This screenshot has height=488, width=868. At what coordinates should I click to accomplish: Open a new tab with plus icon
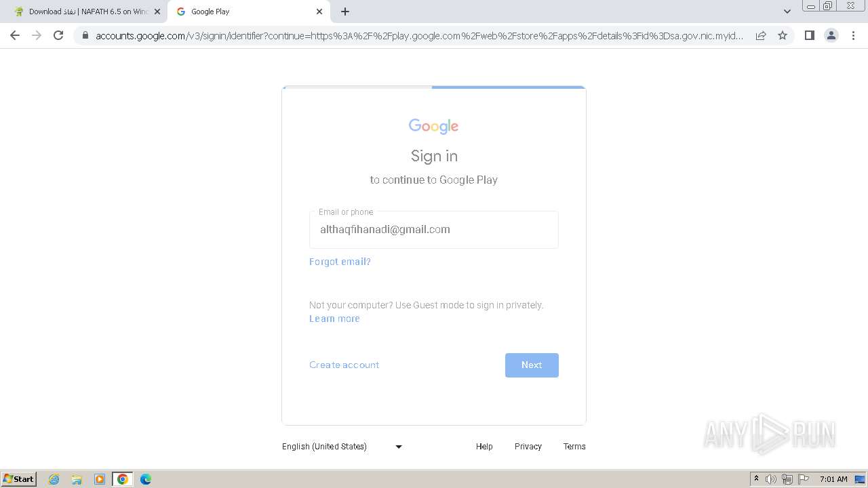(x=345, y=12)
